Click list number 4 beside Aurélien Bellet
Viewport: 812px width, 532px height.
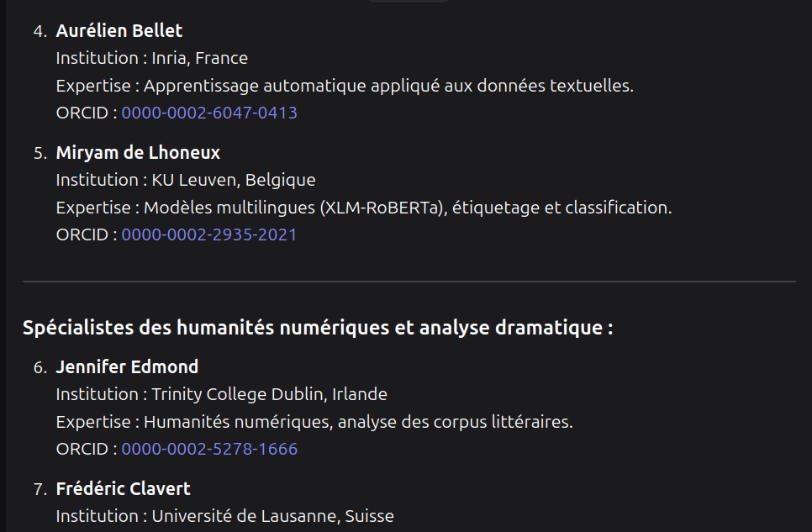39,31
